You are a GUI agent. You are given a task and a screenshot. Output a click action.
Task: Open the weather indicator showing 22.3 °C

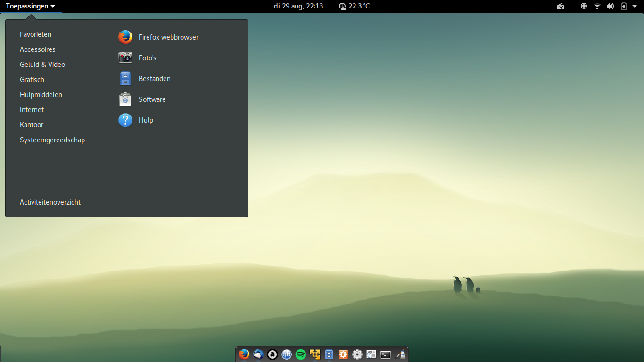354,6
